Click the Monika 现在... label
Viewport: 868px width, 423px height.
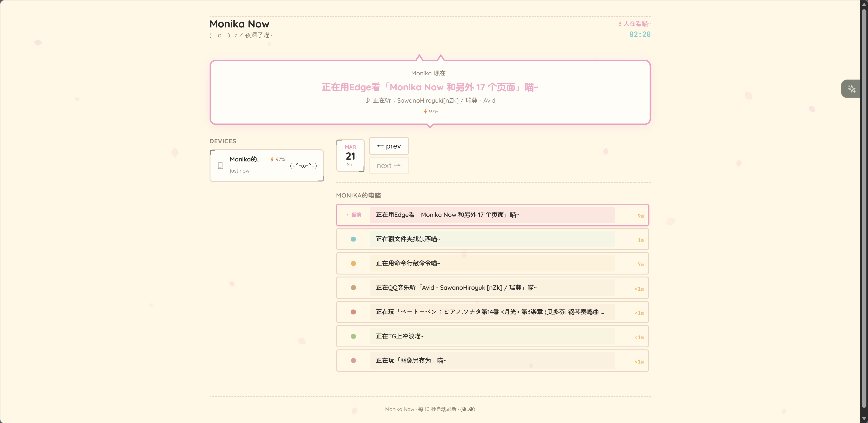(430, 73)
